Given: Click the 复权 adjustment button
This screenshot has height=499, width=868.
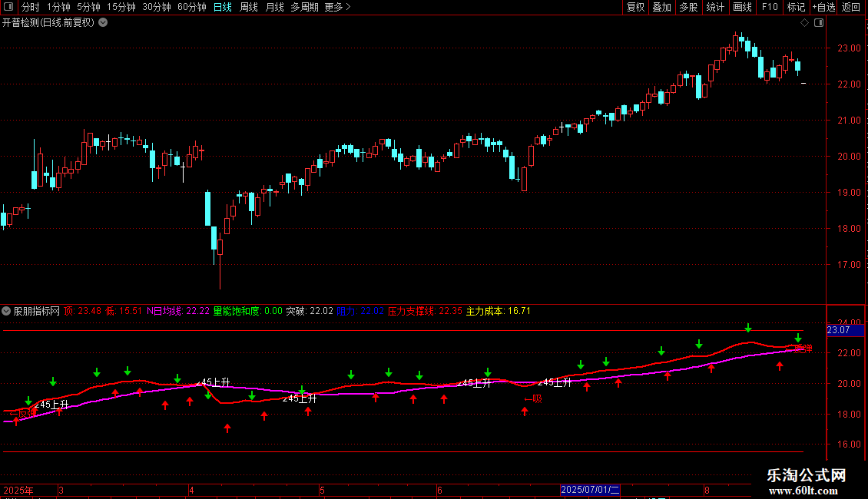Looking at the screenshot, I should coord(635,7).
